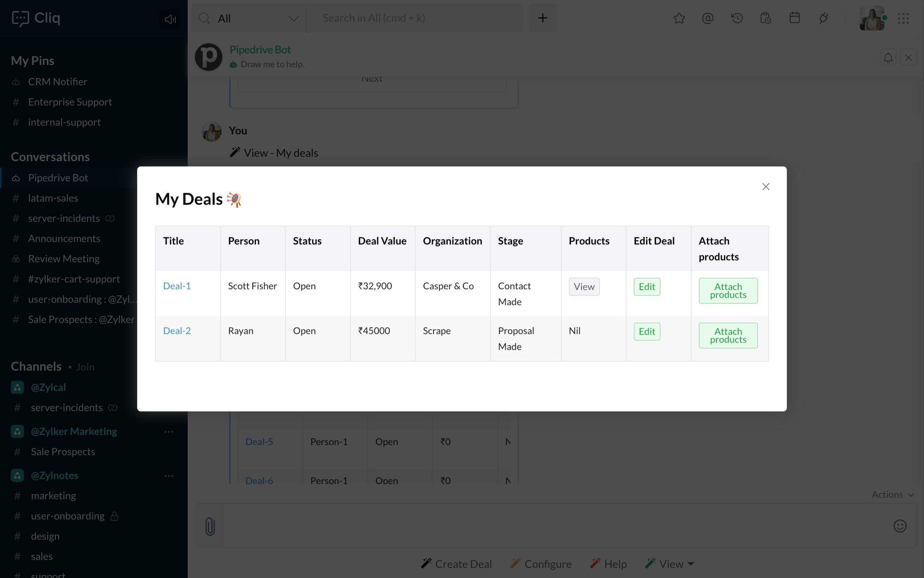Click Create Deal bot action
924x578 pixels.
point(456,564)
